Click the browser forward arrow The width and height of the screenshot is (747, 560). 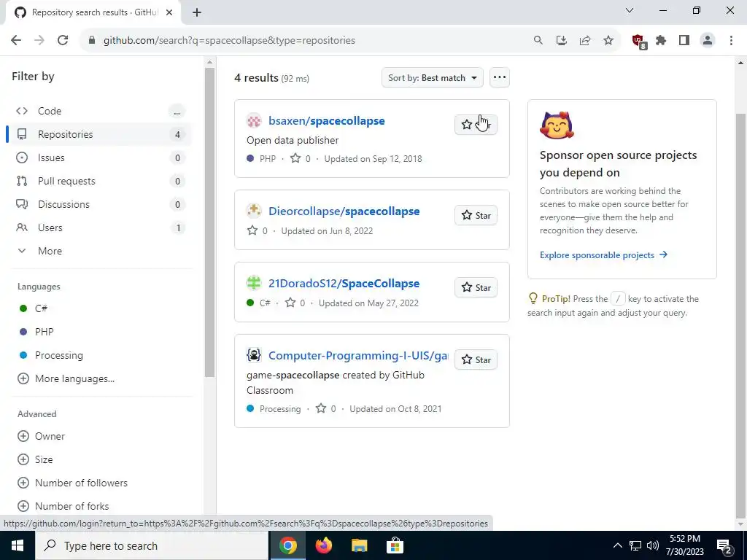(39, 41)
